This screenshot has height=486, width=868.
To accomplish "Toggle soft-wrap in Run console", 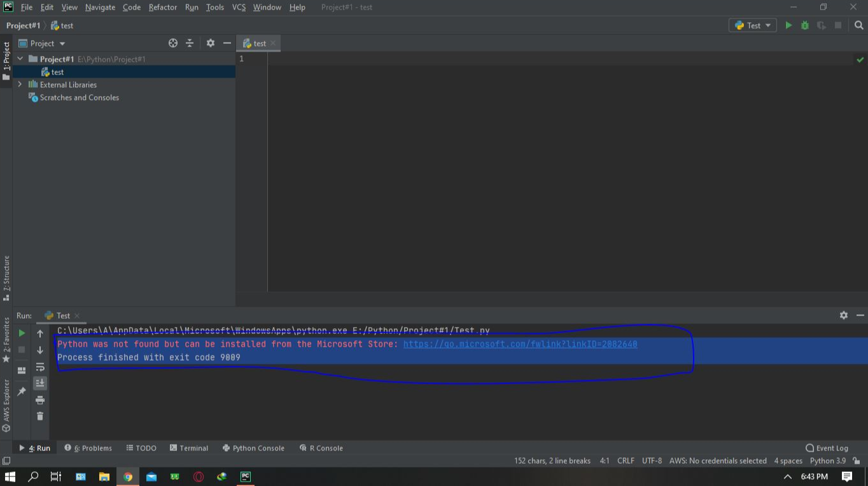I will [x=40, y=366].
